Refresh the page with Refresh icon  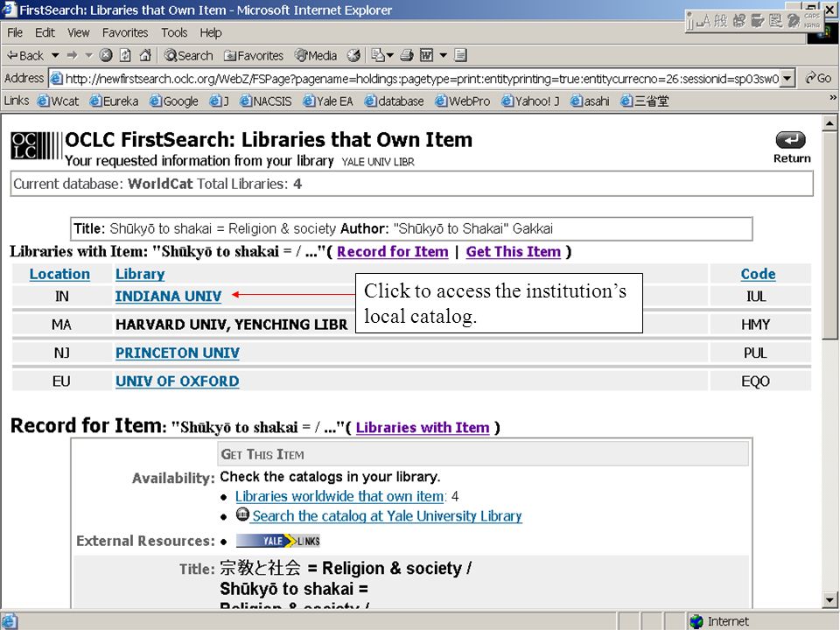coord(125,55)
